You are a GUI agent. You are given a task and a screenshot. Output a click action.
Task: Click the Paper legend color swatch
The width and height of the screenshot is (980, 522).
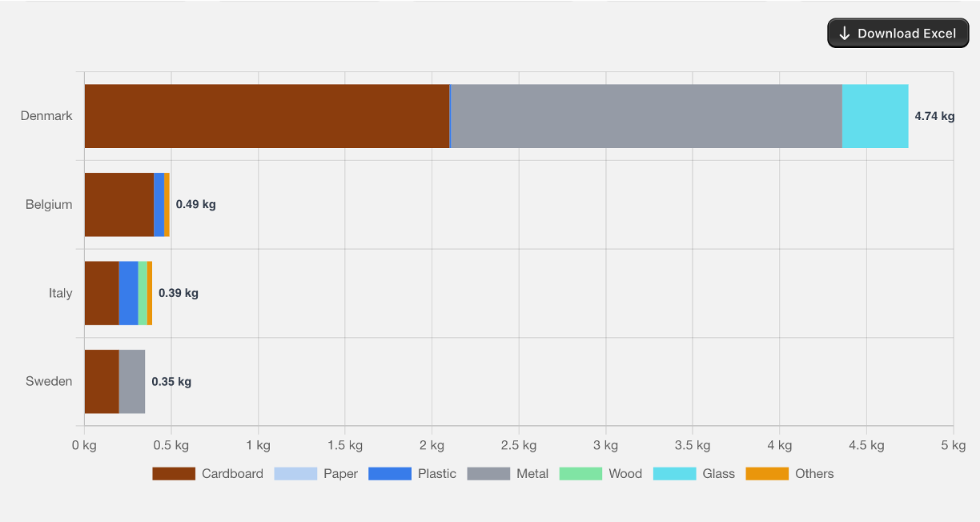295,473
